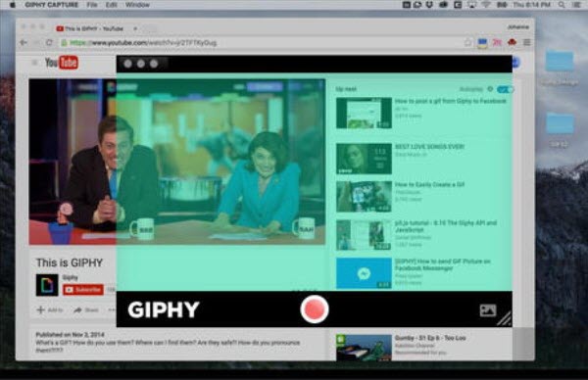Open the File menu
The width and height of the screenshot is (588, 380).
[x=92, y=5]
